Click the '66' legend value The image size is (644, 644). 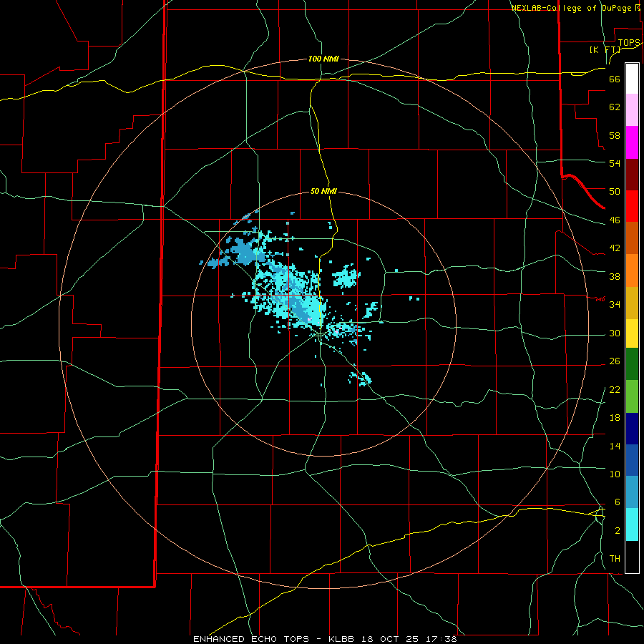(615, 79)
